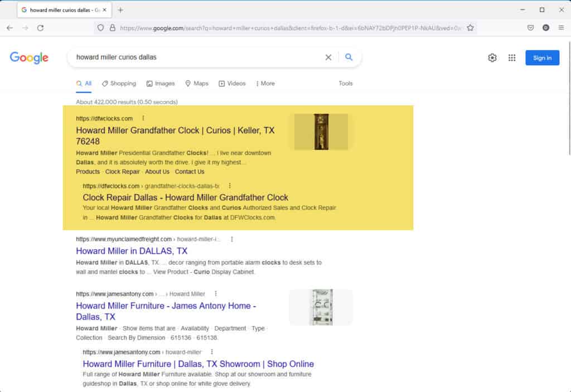571x392 pixels.
Task: Open Howard Miller in DALLAS, TX result
Action: [x=132, y=251]
